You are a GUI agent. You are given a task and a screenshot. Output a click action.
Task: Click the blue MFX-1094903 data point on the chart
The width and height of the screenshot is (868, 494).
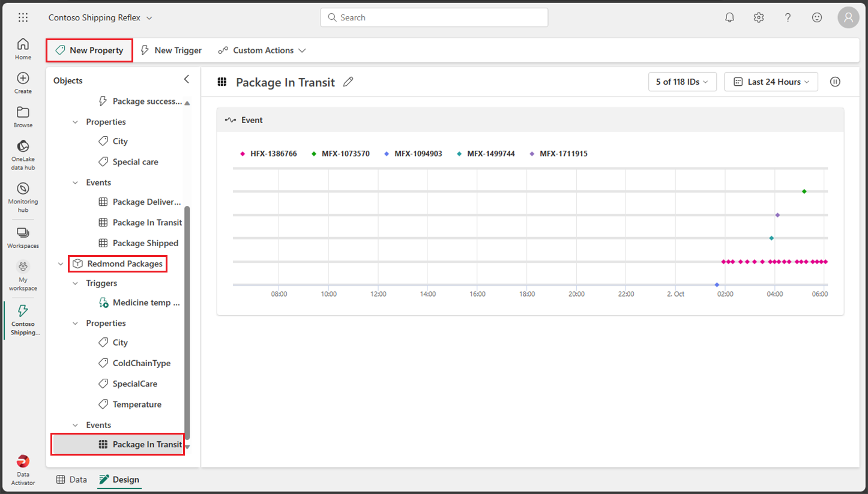(717, 285)
